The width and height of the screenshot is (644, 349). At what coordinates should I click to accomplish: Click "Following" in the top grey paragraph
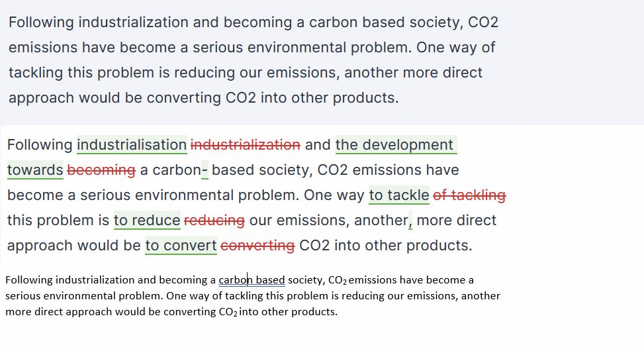(x=41, y=23)
